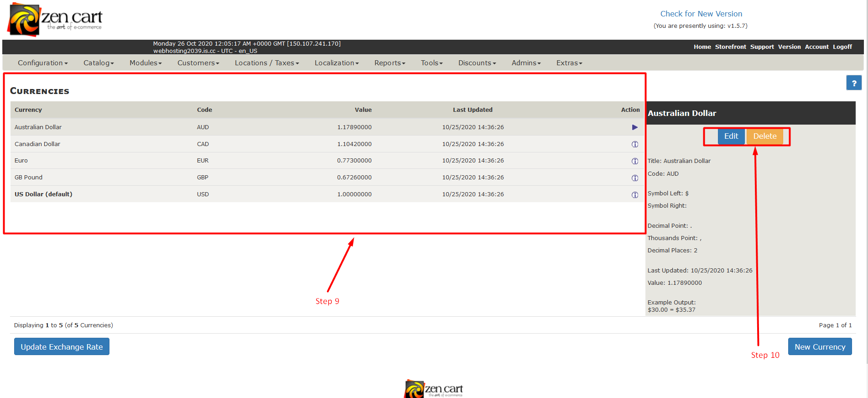The height and width of the screenshot is (398, 868).
Task: Click the Euro value 0.77300000
Action: coord(354,161)
